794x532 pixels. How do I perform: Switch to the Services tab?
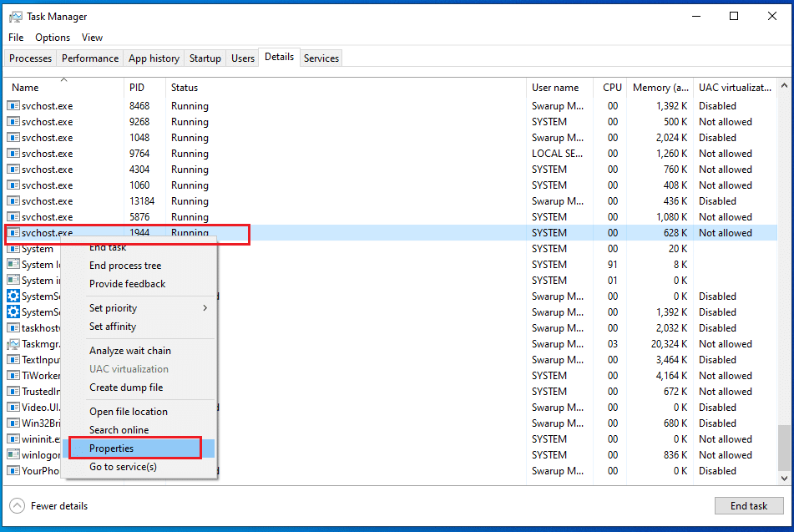coord(321,58)
